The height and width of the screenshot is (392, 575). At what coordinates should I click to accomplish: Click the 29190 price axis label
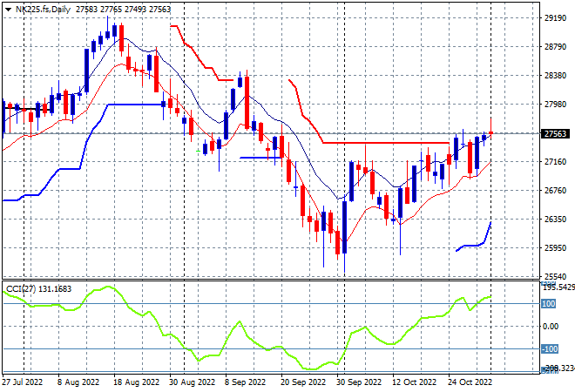pos(555,18)
